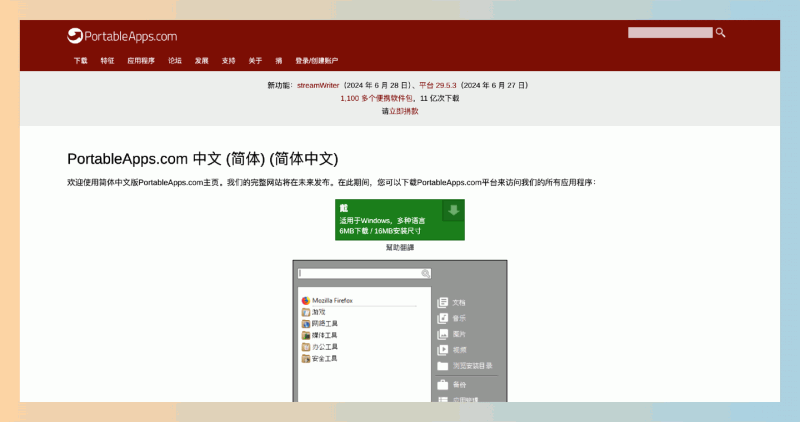The height and width of the screenshot is (422, 800).
Task: Click 登录/创建账户 in the navigation bar
Action: click(316, 61)
